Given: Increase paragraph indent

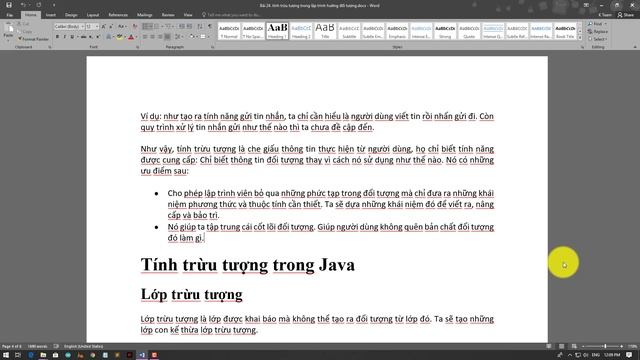Looking at the screenshot, I should pyautogui.click(x=189, y=27).
